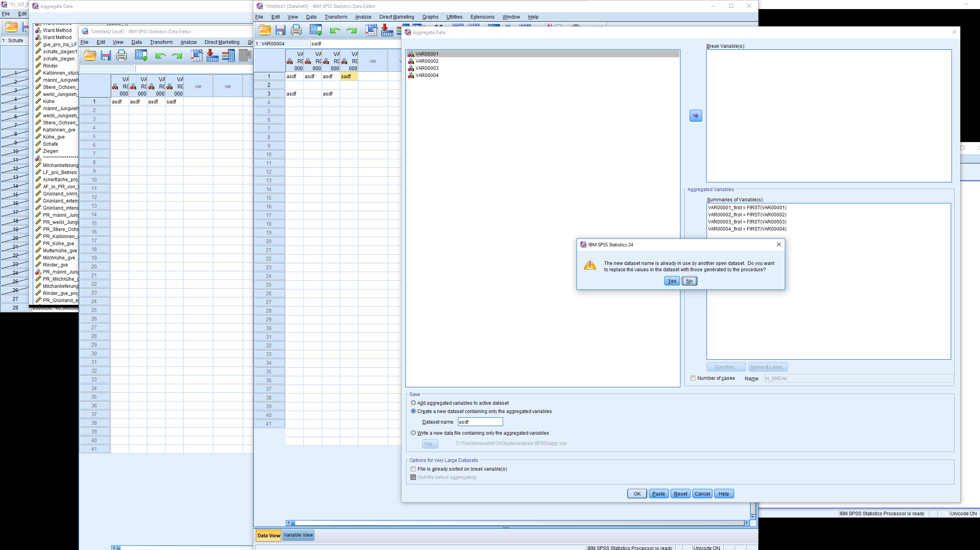Grey descriptive statistics icon in Untitled2 toolbar
Viewport: 980px width, 550px height.
pyautogui.click(x=245, y=56)
